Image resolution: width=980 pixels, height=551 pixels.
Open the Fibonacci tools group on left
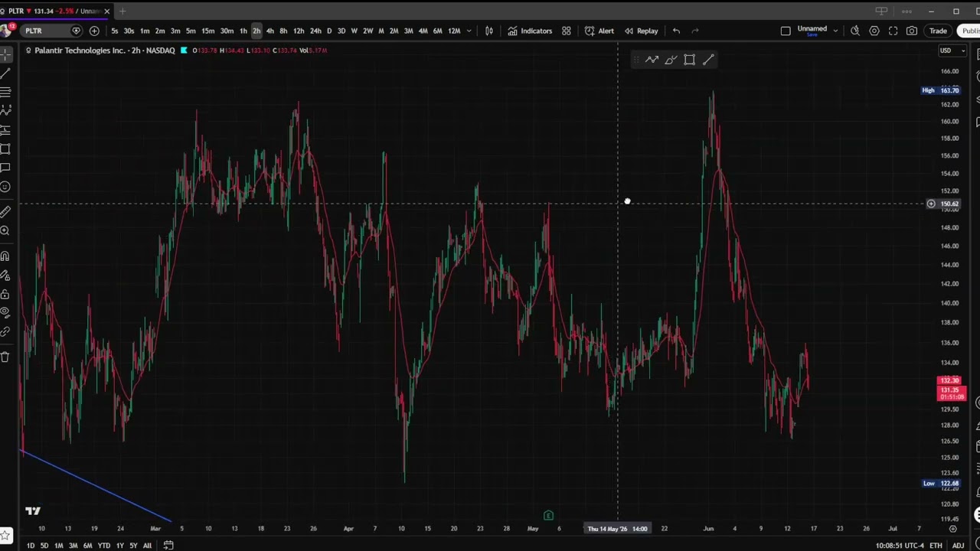pyautogui.click(x=5, y=93)
